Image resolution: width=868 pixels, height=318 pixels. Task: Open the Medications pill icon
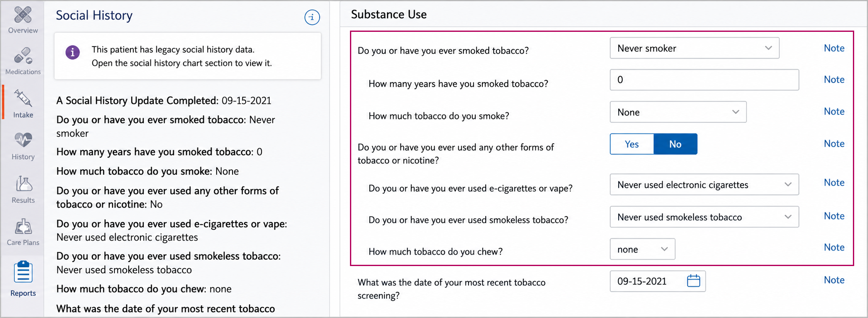pos(23,56)
